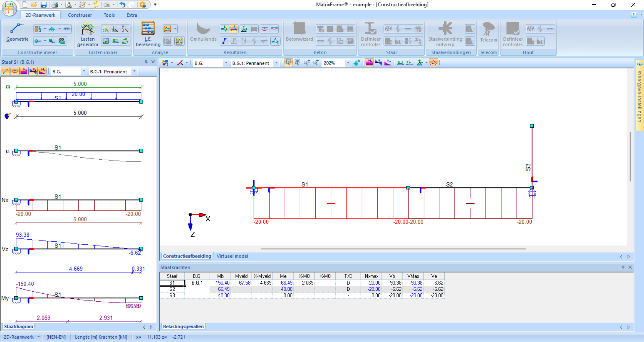
Task: Click the horizontal scrollbar under the drawing
Action: 393,249
